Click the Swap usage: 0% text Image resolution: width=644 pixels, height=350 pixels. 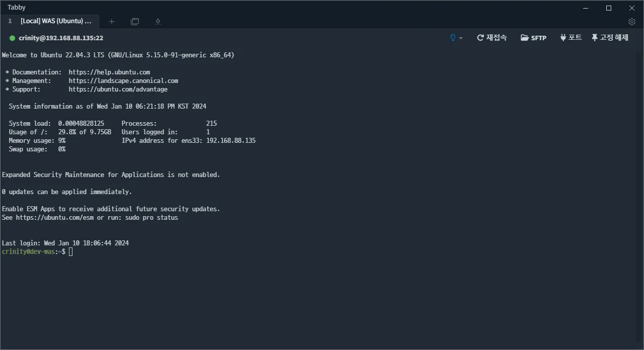[x=37, y=149]
